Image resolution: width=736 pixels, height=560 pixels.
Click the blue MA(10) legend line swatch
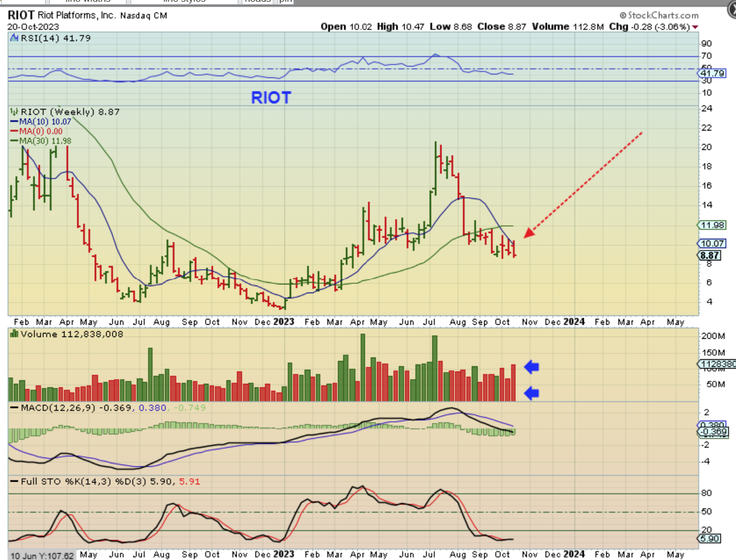point(15,122)
